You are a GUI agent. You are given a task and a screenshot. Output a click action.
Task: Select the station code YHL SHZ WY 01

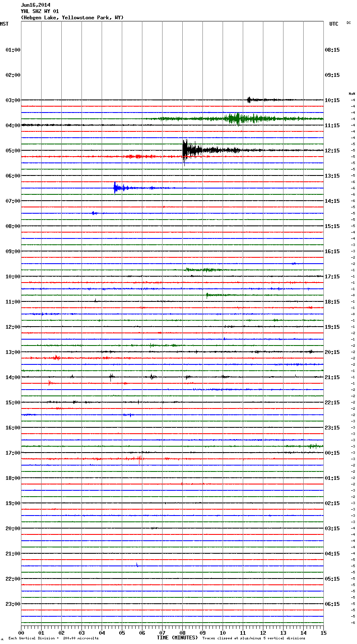pos(40,11)
